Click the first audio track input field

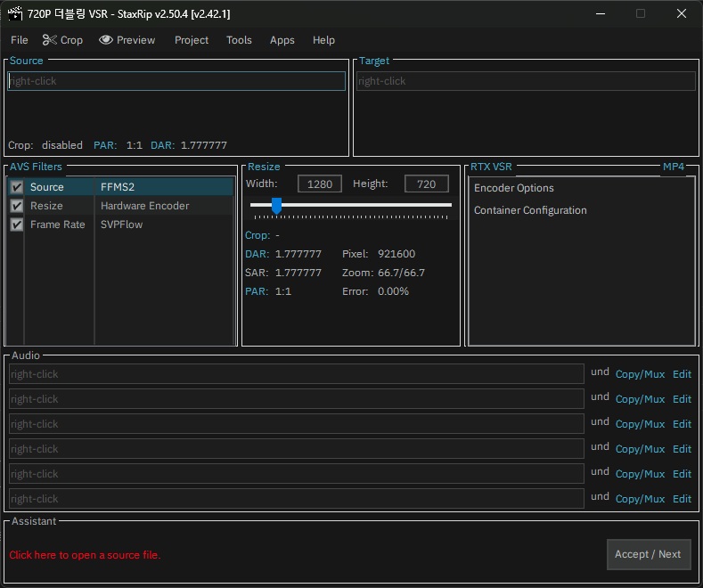tap(297, 374)
